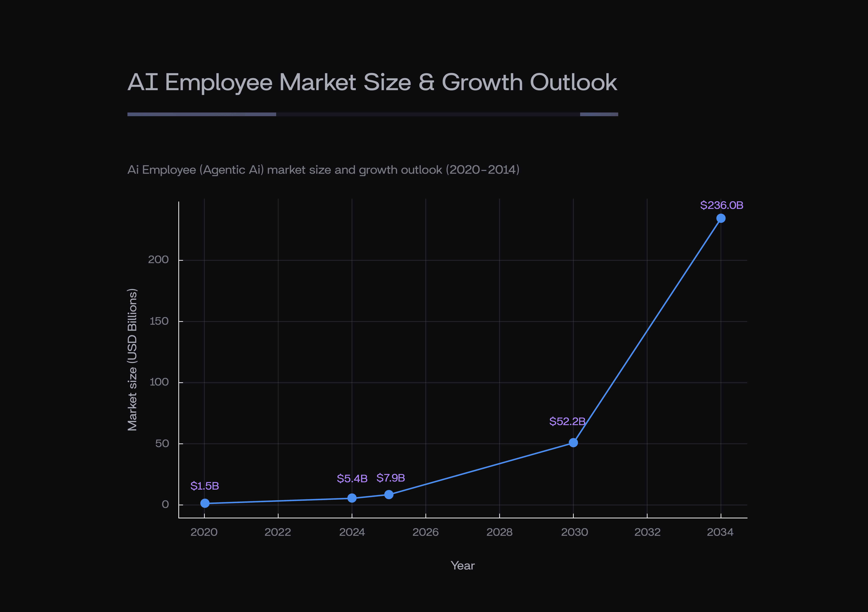Click the y-axis tick label 150
This screenshot has height=612, width=868.
(x=159, y=321)
